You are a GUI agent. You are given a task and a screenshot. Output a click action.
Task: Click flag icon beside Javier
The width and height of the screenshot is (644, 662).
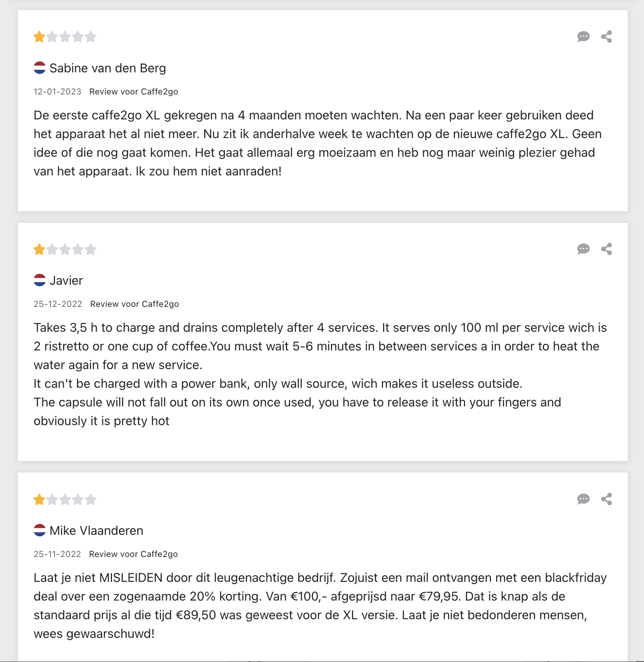[x=40, y=280]
